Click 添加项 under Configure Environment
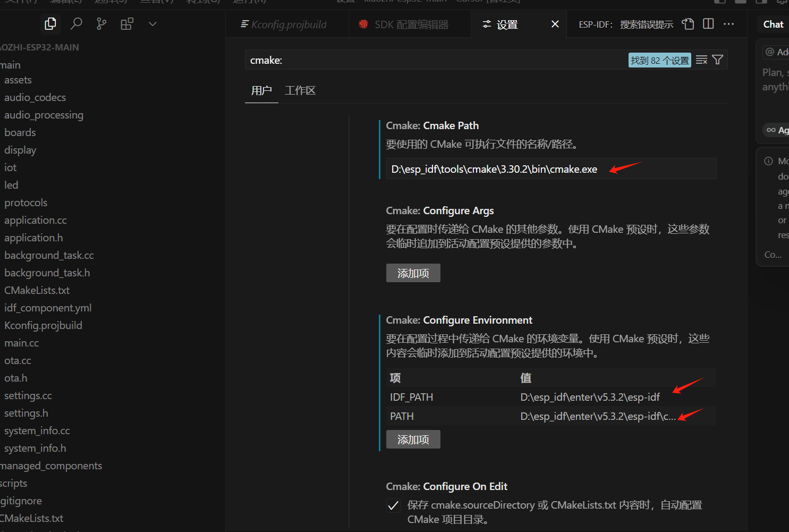The width and height of the screenshot is (789, 532). 413,440
